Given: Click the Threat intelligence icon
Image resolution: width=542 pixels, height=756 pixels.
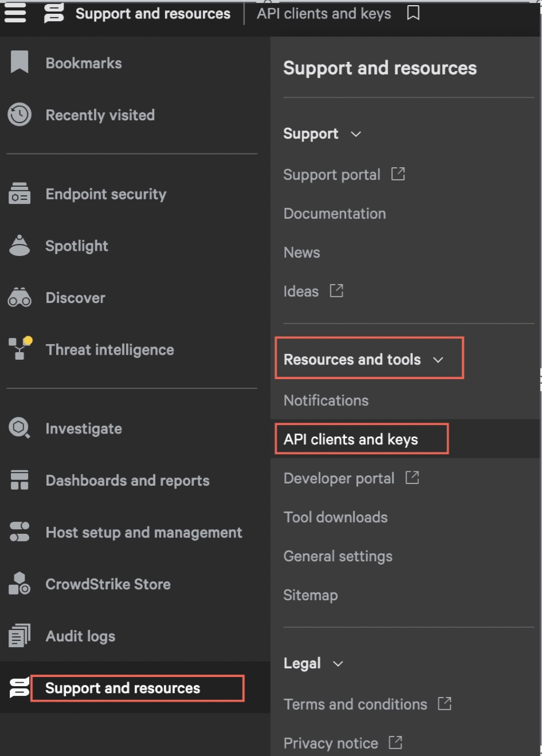Looking at the screenshot, I should tap(19, 348).
